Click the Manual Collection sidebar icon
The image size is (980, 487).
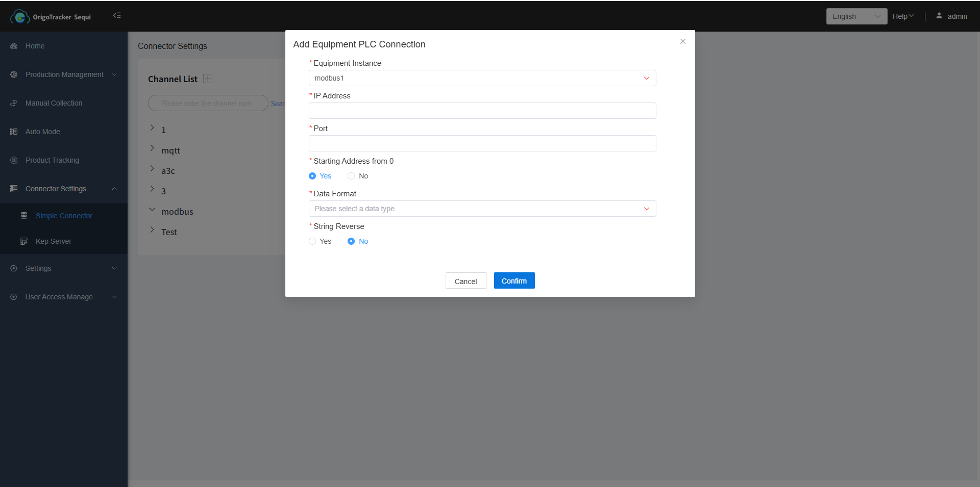[14, 103]
